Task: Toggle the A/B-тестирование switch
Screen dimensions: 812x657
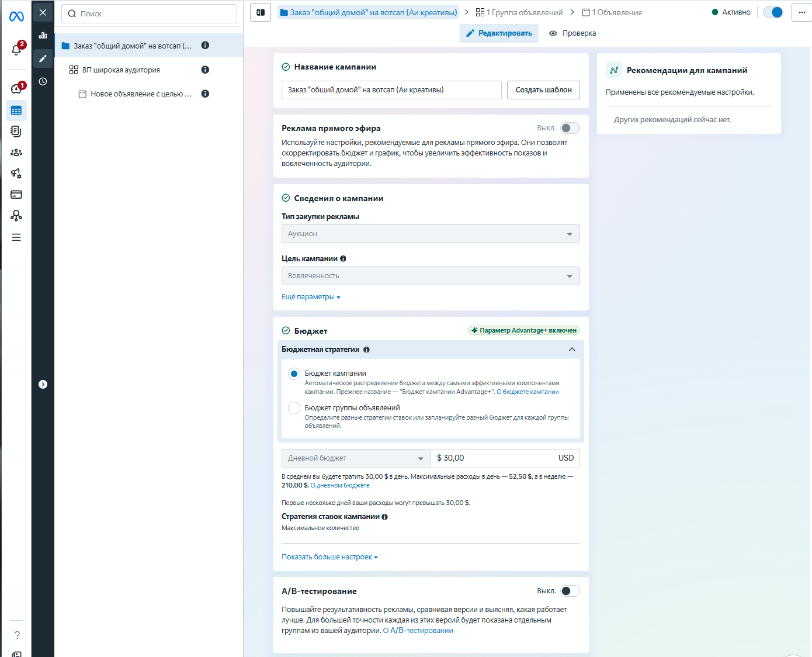Action: click(x=570, y=591)
